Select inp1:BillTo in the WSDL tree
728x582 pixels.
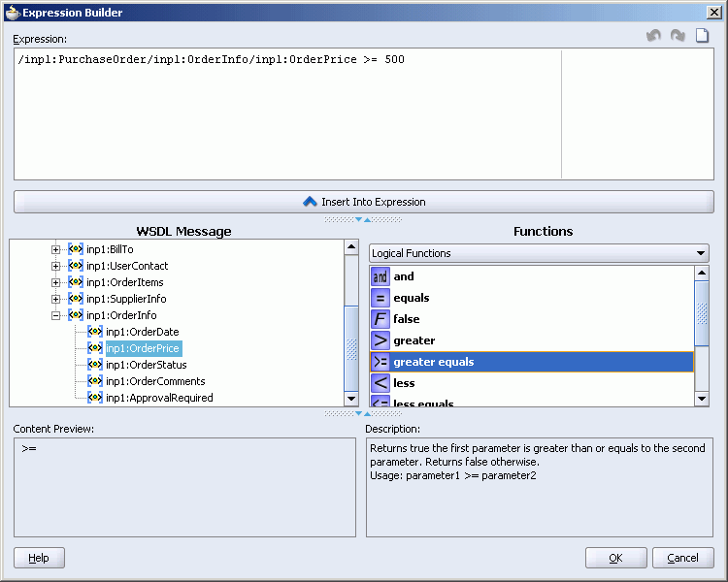tap(110, 249)
